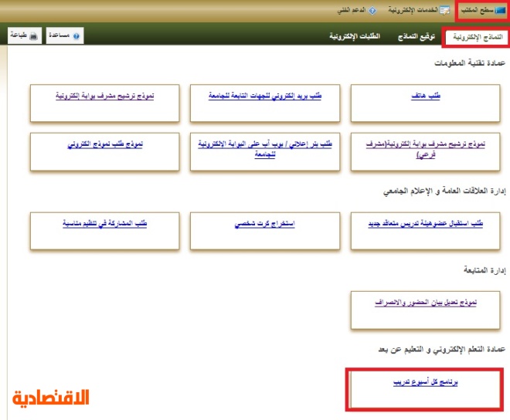Click the question mark help icon
The width and height of the screenshot is (510, 420).
coord(76,36)
